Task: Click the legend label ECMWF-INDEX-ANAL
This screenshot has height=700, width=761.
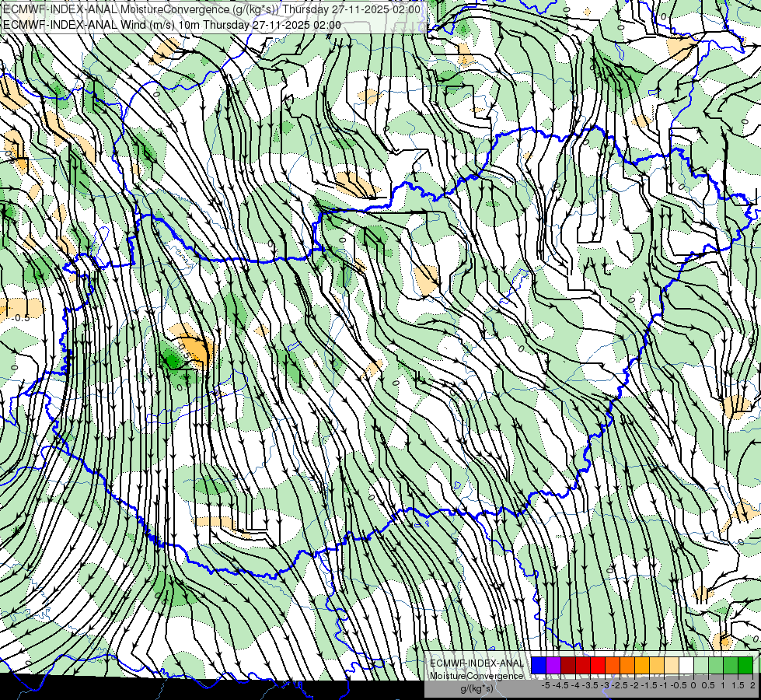Action: coord(476,663)
